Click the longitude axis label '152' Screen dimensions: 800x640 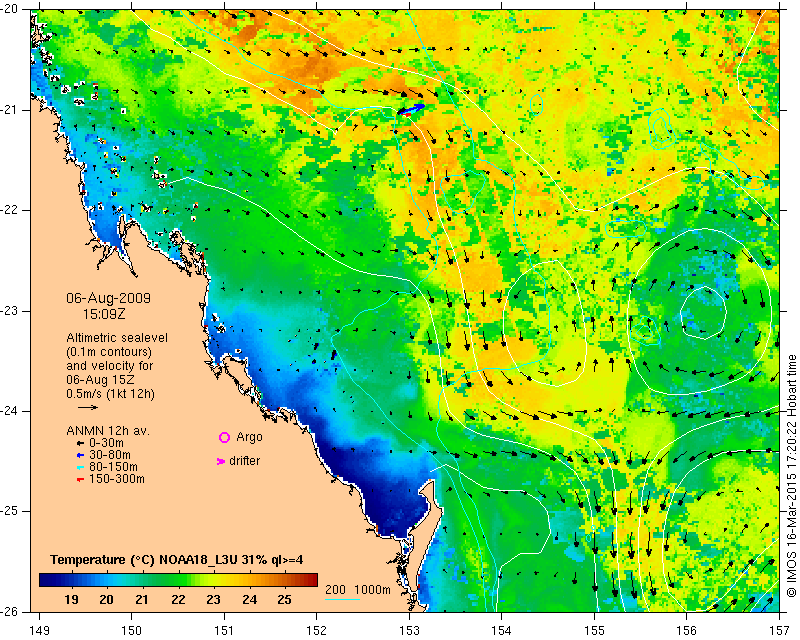tap(317, 630)
